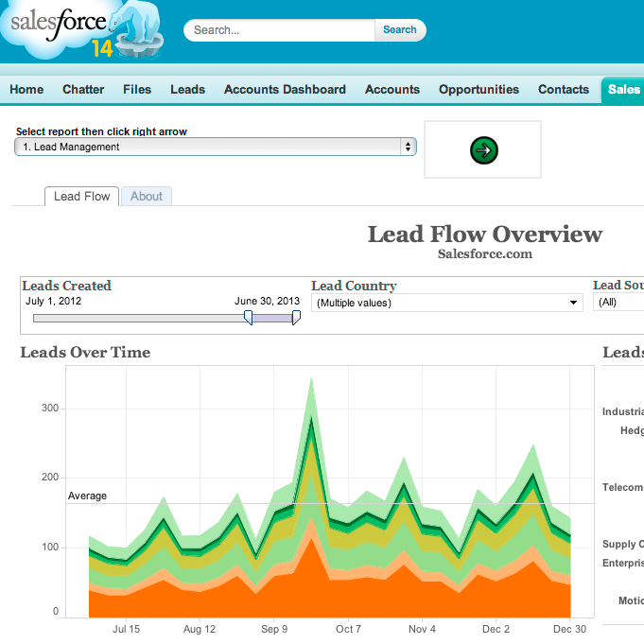Open the Chatter tab
The width and height of the screenshot is (644, 644).
83,90
